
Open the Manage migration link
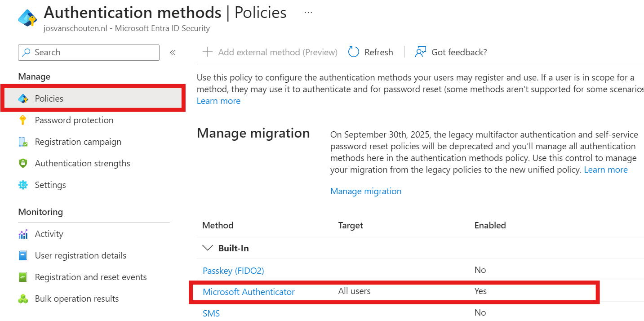pos(366,191)
